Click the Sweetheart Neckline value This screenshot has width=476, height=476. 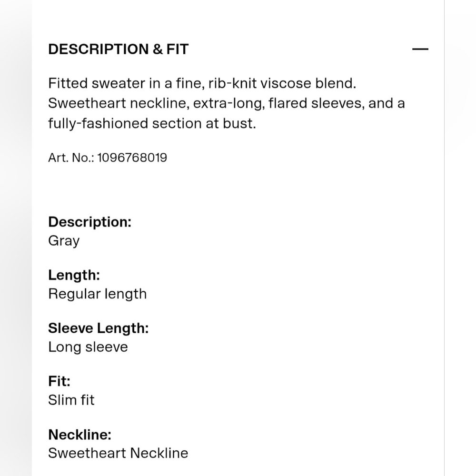point(118,453)
